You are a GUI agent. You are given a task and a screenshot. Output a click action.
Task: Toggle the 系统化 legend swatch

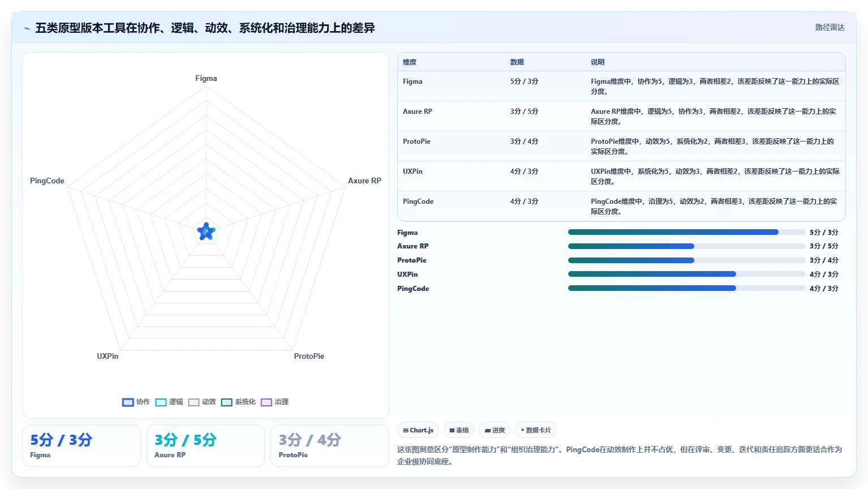(227, 402)
